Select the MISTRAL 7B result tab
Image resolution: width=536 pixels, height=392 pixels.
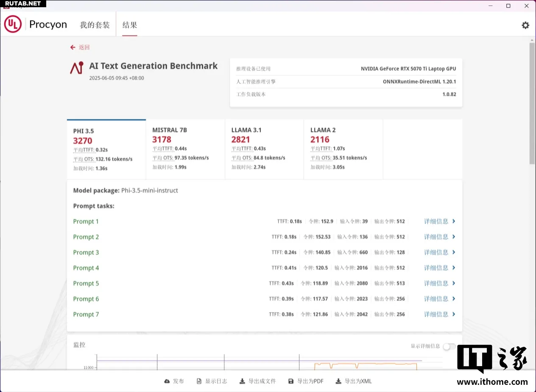coord(185,149)
